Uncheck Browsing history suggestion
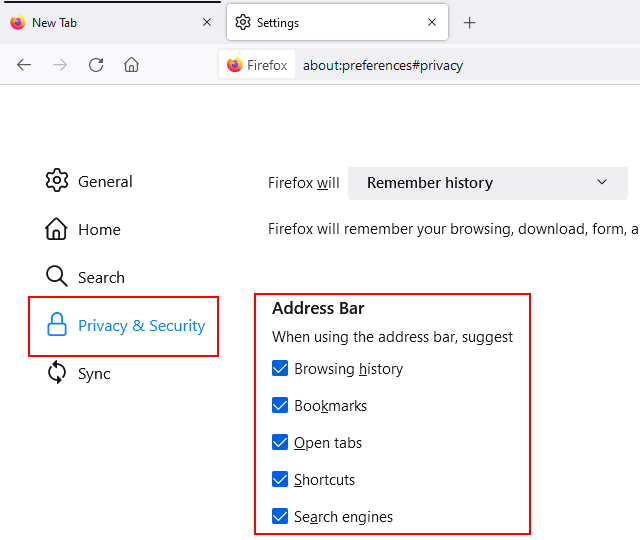The width and height of the screenshot is (640, 540). 280,368
